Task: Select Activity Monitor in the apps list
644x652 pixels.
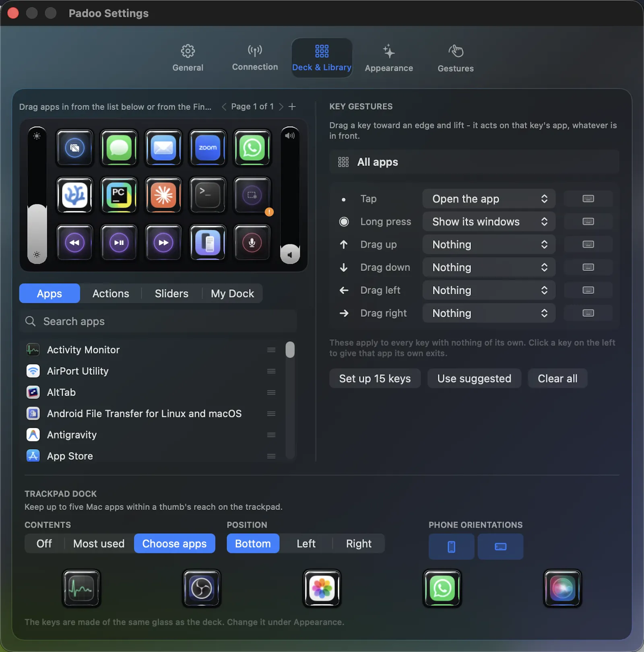Action: click(x=151, y=350)
